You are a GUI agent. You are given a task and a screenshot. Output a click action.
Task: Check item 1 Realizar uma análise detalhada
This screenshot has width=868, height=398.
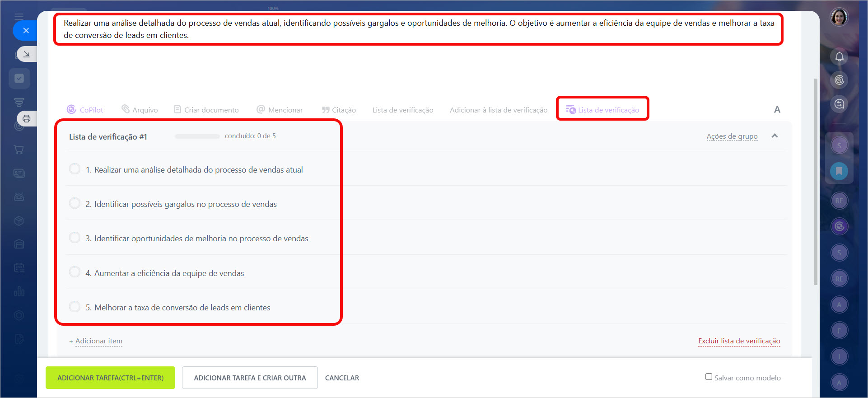(75, 169)
